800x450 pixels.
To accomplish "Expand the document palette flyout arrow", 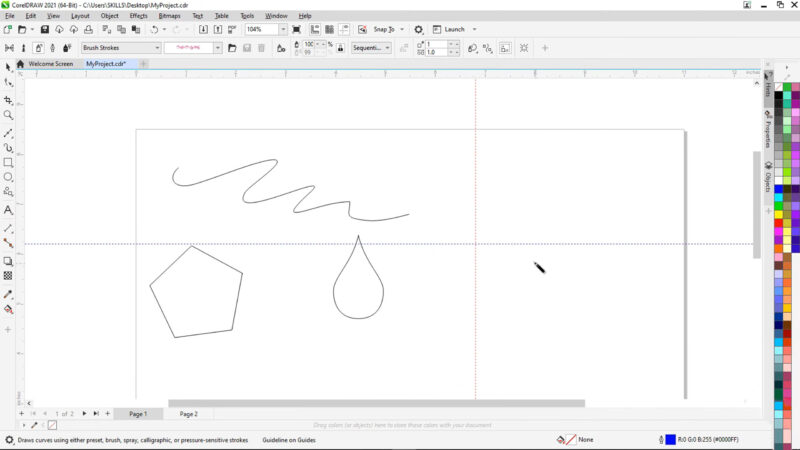I will (23, 425).
